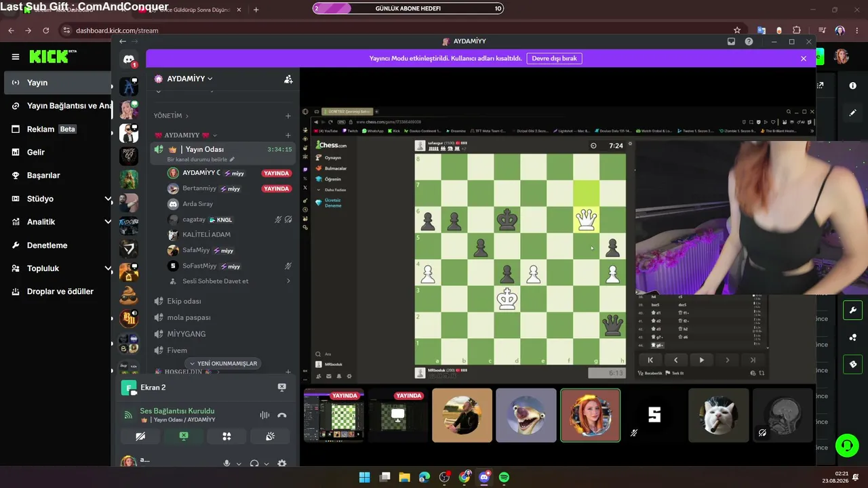Open Discord activities launcher button
868x488 pixels.
point(227,436)
